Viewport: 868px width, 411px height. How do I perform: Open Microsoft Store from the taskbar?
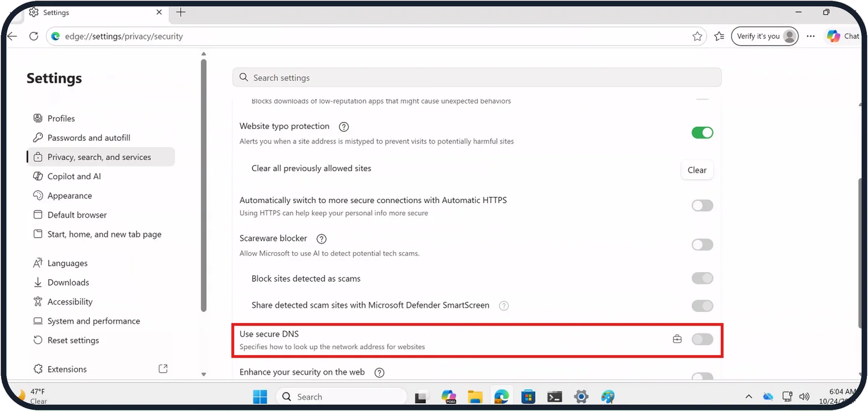point(528,397)
